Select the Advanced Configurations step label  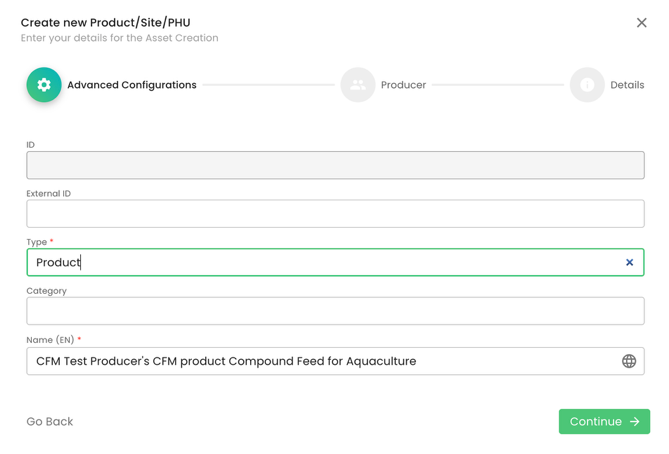131,85
